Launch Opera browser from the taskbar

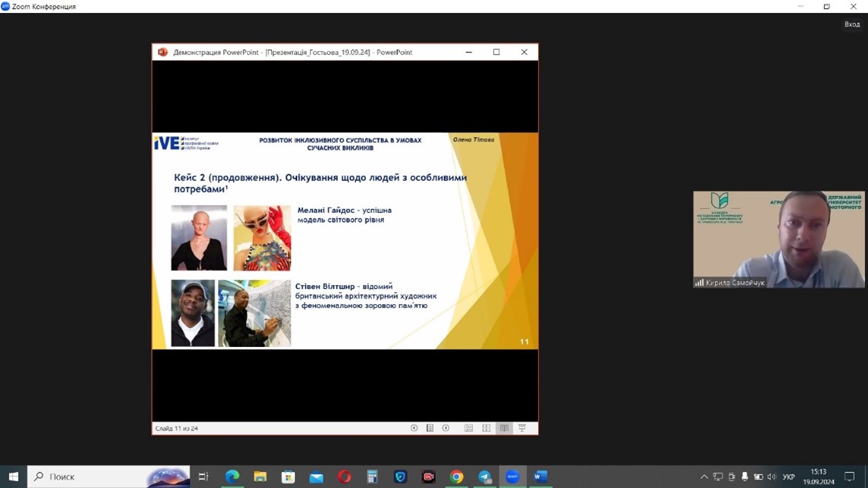pos(344,477)
